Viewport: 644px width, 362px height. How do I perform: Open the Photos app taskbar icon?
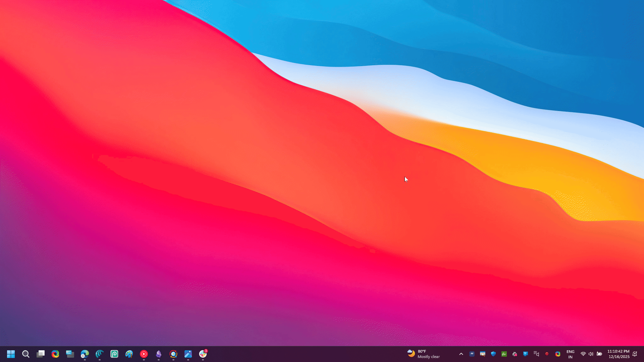click(x=188, y=354)
